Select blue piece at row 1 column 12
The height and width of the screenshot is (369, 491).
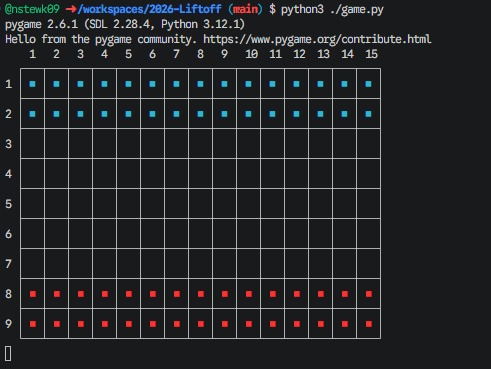click(x=296, y=84)
